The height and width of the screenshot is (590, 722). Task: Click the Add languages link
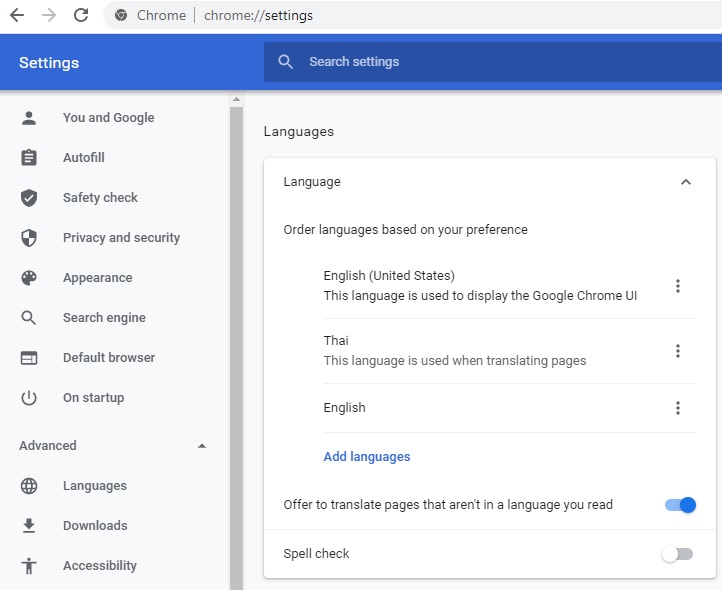pos(367,457)
